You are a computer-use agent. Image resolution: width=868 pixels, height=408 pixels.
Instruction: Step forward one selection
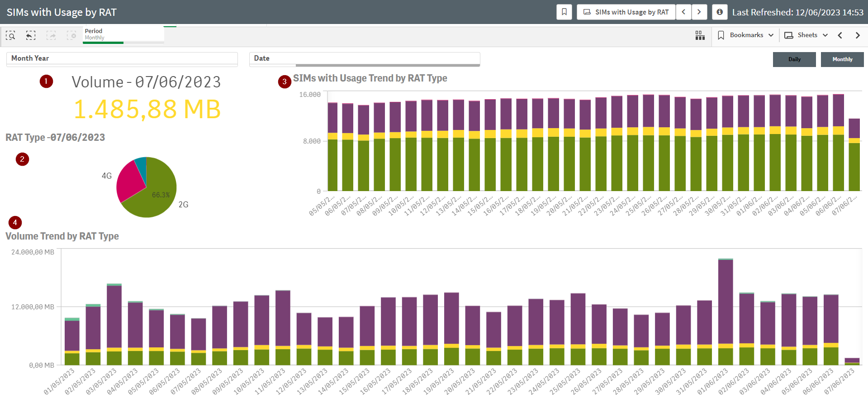(51, 35)
